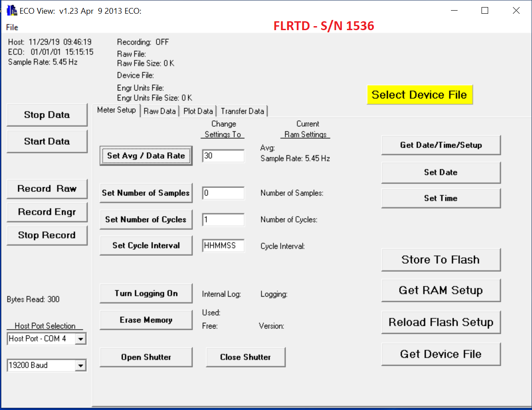Open the 19200 Baud rate dropdown
Image resolution: width=532 pixels, height=410 pixels.
click(x=80, y=366)
